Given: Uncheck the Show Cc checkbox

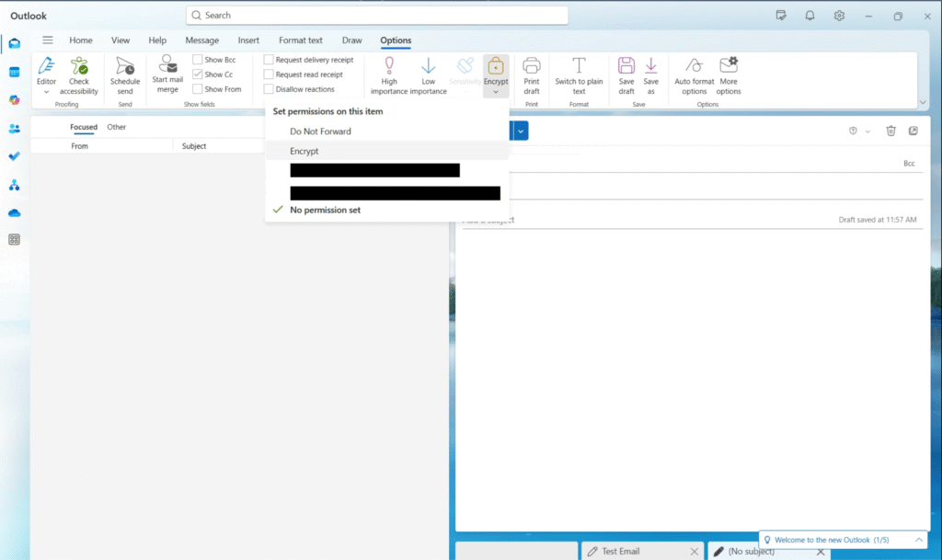Looking at the screenshot, I should click(197, 74).
